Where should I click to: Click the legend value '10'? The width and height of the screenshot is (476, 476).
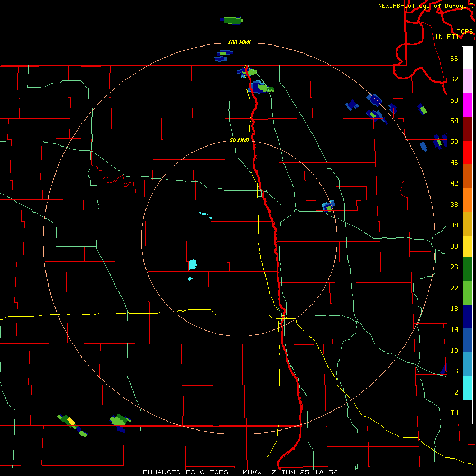point(454,350)
